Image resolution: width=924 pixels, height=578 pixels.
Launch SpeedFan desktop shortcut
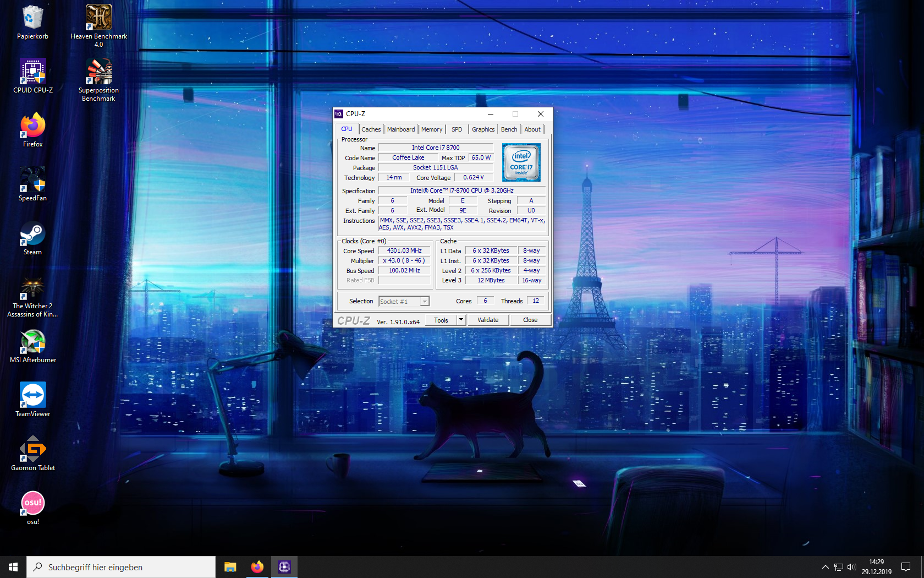click(32, 184)
